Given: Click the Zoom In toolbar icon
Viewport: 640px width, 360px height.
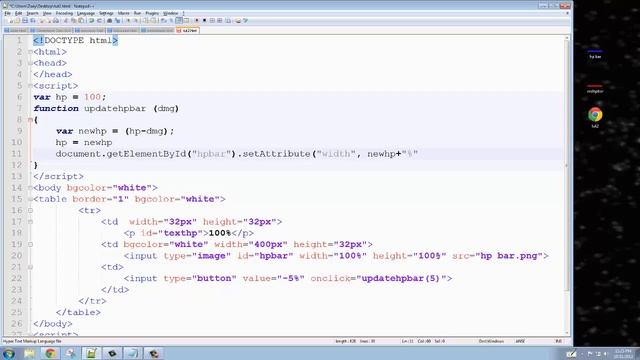Looking at the screenshot, I should point(128,20).
